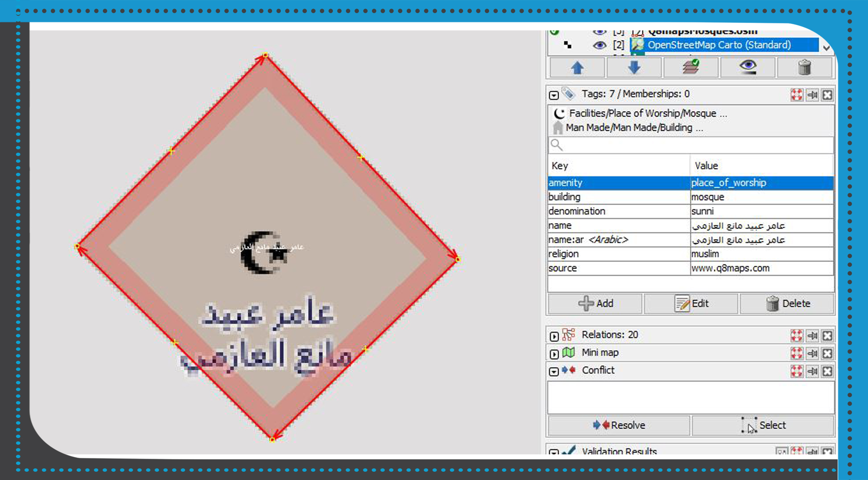Pin the Conflict panel
The width and height of the screenshot is (868, 480).
click(812, 371)
